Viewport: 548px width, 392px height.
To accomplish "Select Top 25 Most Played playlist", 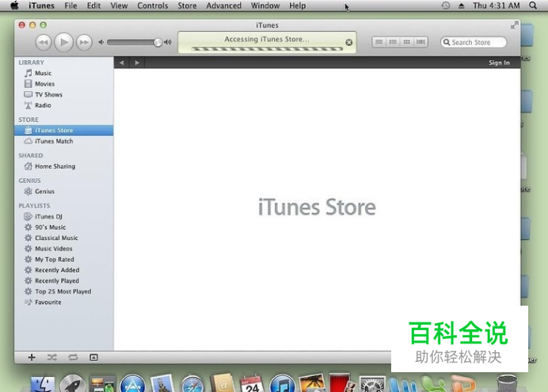I will [x=63, y=291].
